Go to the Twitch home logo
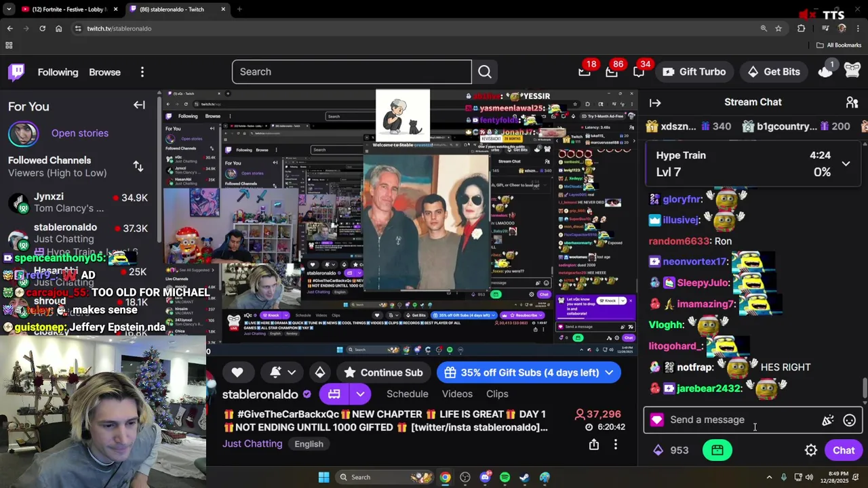The height and width of the screenshot is (488, 868). point(17,72)
